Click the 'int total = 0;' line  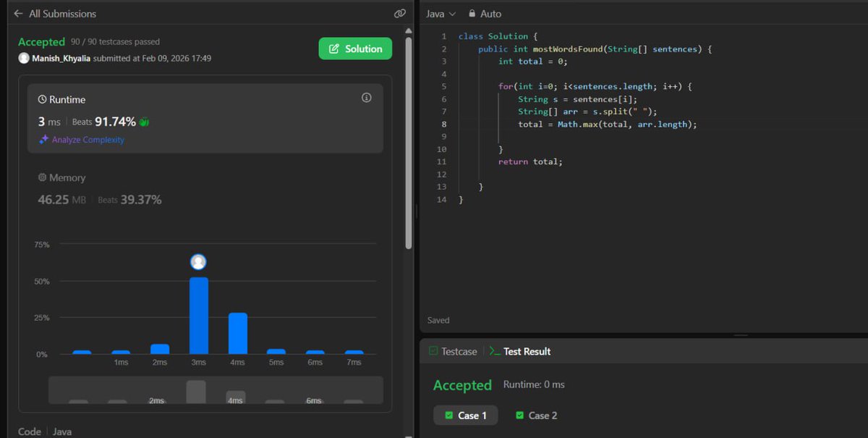[532, 62]
